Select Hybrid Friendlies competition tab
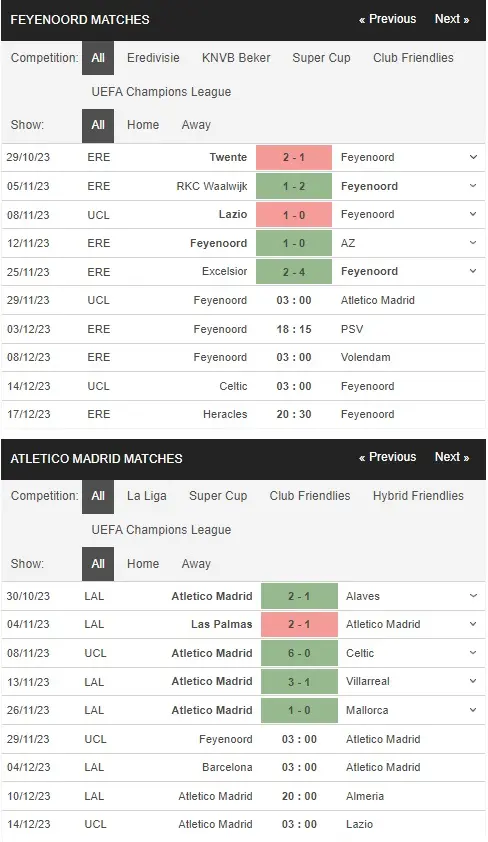 [418, 496]
